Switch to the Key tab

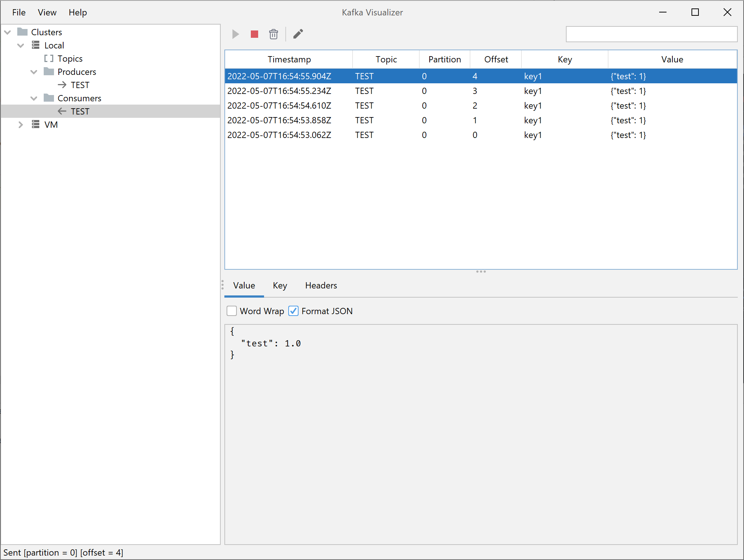tap(280, 286)
